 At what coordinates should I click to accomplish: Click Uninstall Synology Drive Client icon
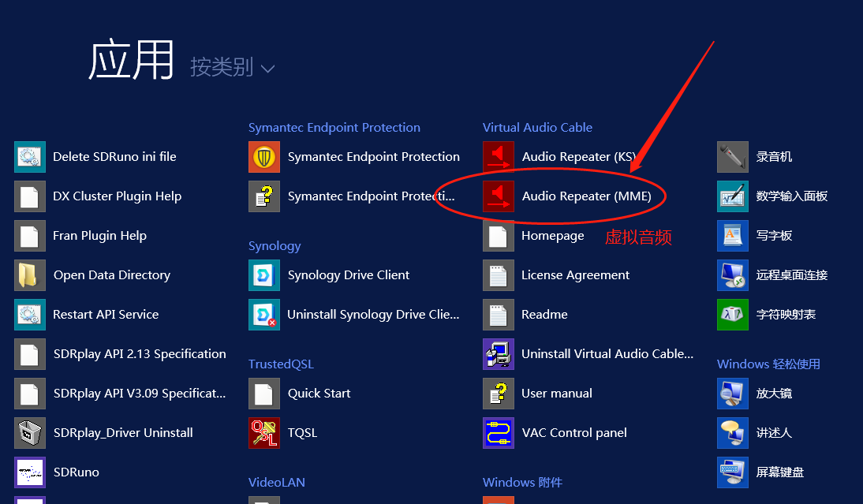click(264, 315)
